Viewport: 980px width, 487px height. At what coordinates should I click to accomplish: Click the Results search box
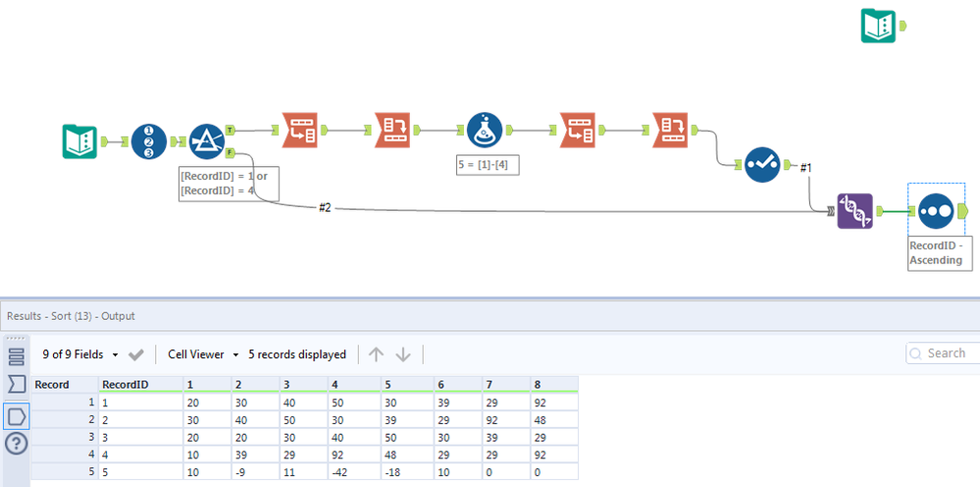(x=943, y=353)
